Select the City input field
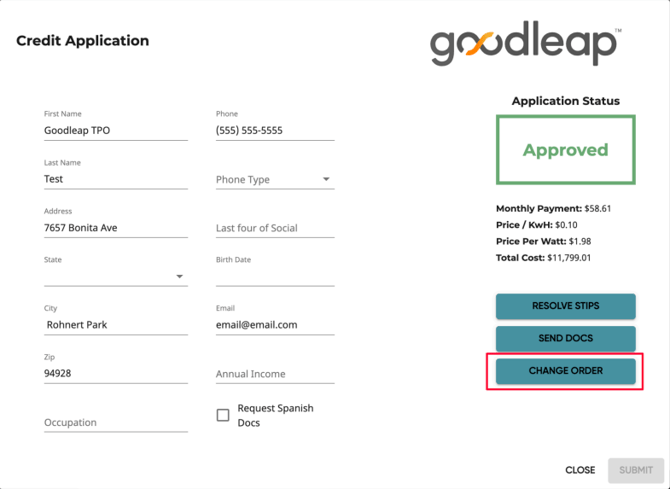This screenshot has width=670, height=489. click(115, 325)
